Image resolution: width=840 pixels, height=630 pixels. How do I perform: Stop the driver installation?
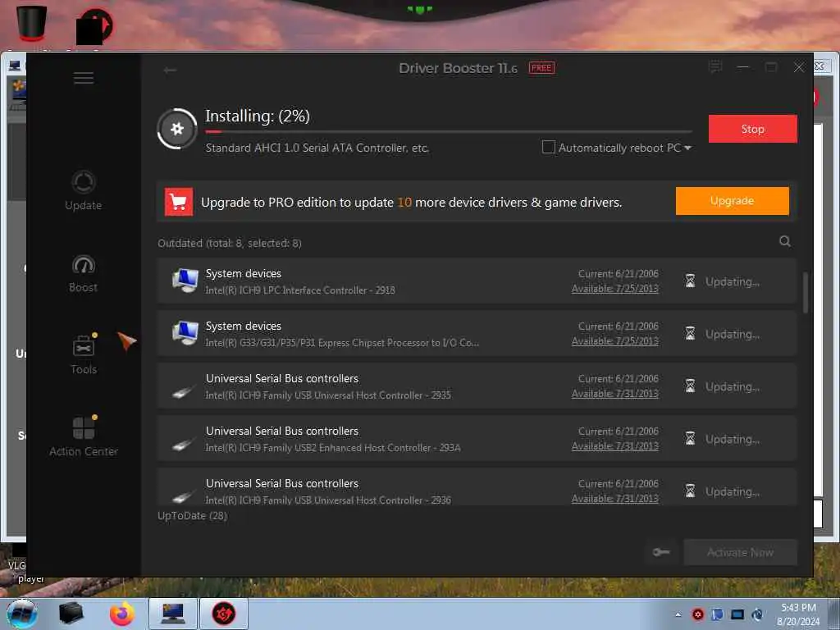click(753, 129)
